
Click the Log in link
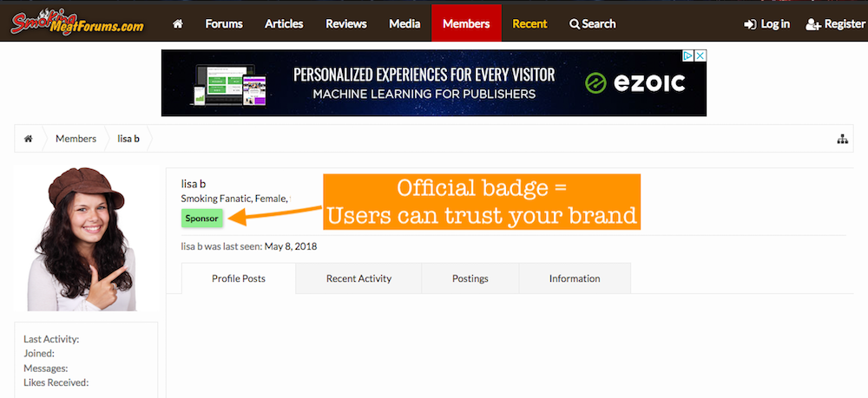766,23
